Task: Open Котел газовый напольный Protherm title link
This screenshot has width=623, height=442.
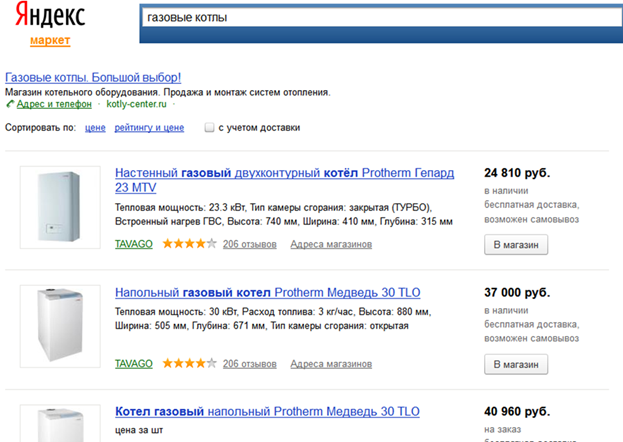Action: point(267,412)
